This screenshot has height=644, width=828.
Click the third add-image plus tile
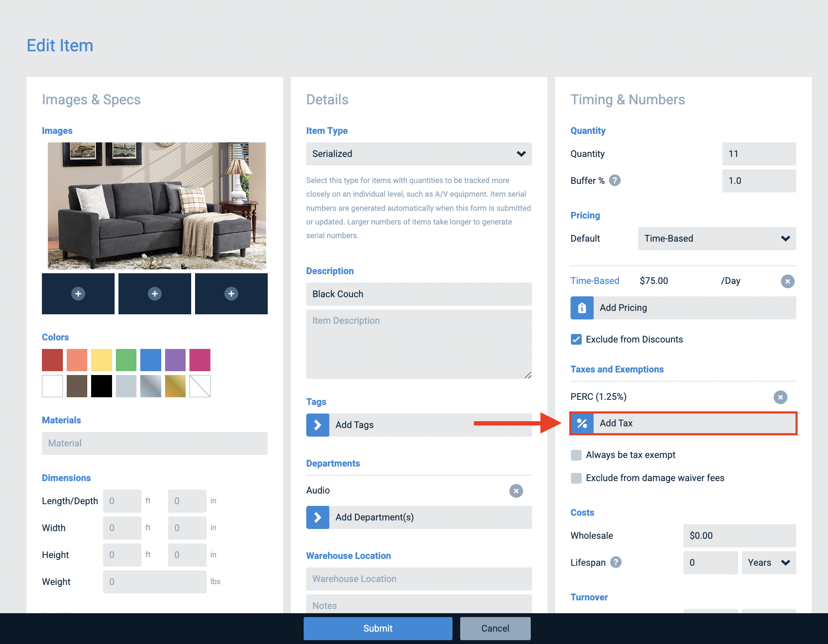pos(231,294)
